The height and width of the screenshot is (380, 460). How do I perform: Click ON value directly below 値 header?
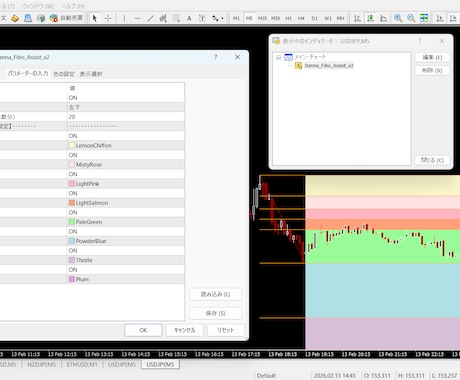126,98
